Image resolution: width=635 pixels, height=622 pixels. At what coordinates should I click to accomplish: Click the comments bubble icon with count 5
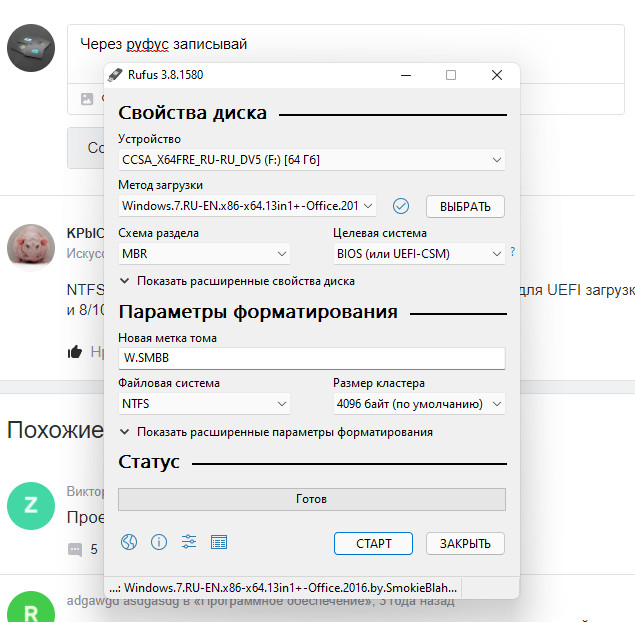[x=75, y=550]
